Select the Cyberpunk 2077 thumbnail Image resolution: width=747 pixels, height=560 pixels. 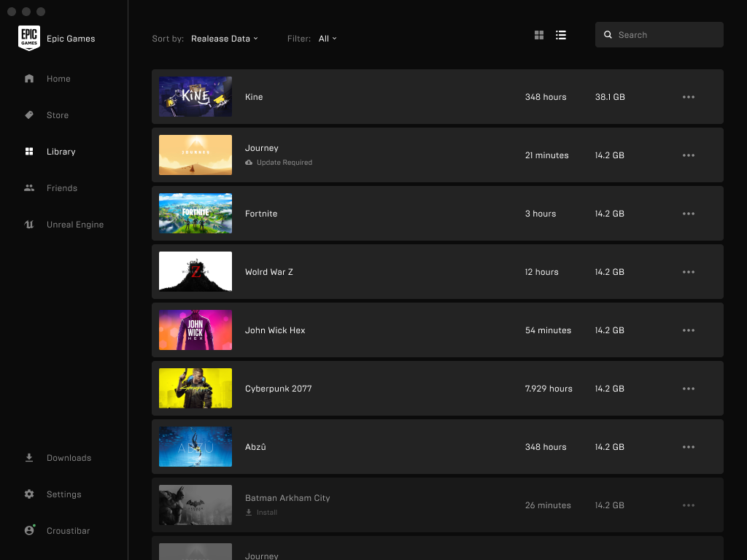coord(196,388)
